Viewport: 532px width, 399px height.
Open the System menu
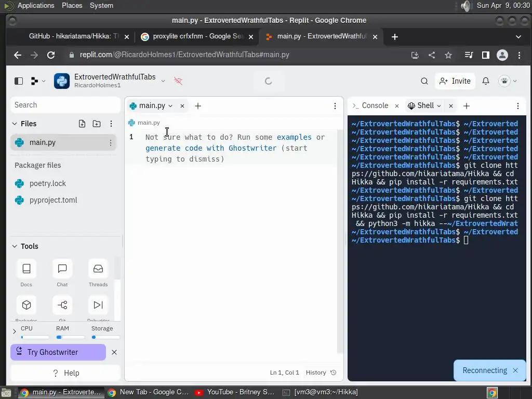[x=101, y=5]
